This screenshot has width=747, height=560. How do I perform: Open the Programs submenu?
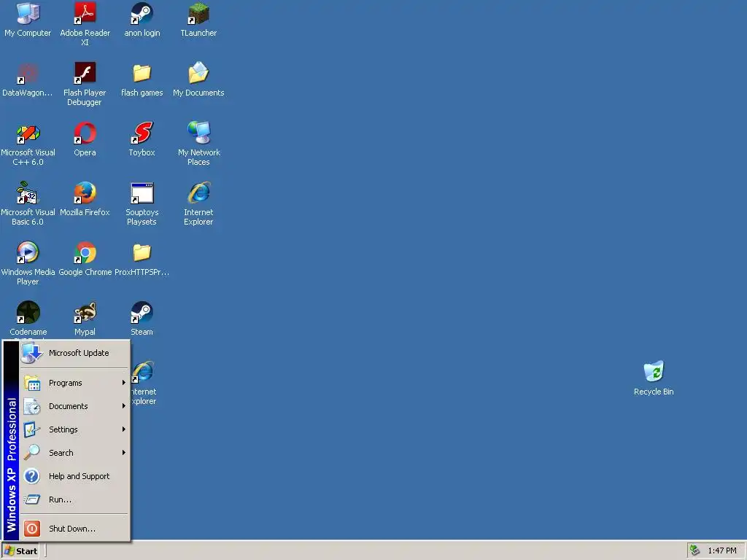tap(75, 383)
